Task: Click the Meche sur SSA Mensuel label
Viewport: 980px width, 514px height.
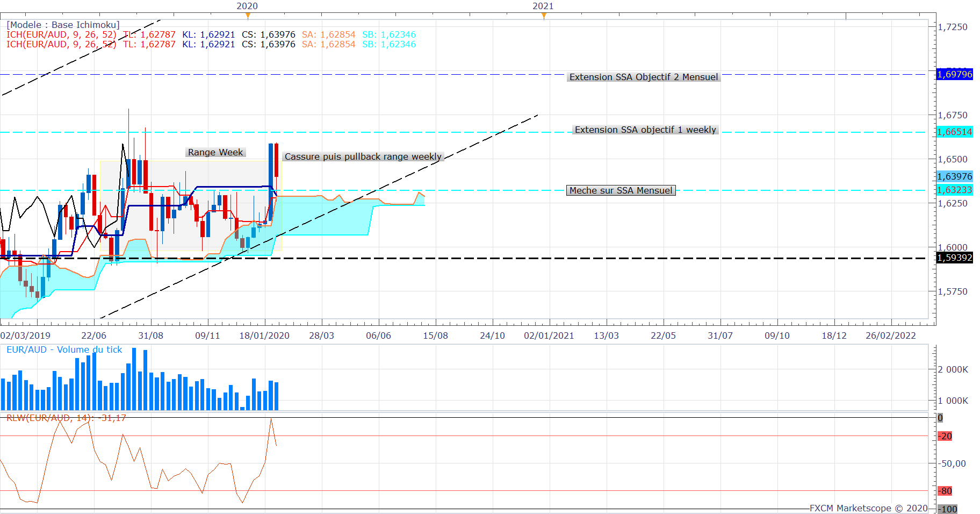Action: pos(621,190)
